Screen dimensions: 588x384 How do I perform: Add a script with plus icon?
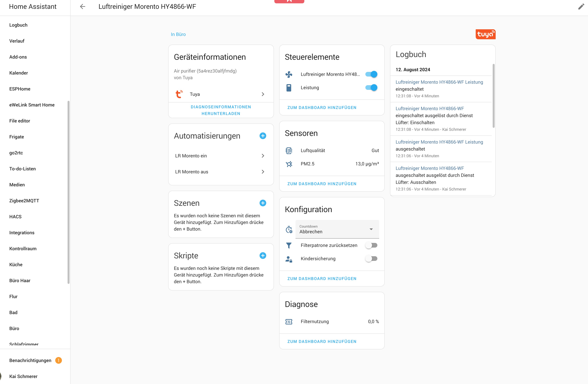point(263,256)
